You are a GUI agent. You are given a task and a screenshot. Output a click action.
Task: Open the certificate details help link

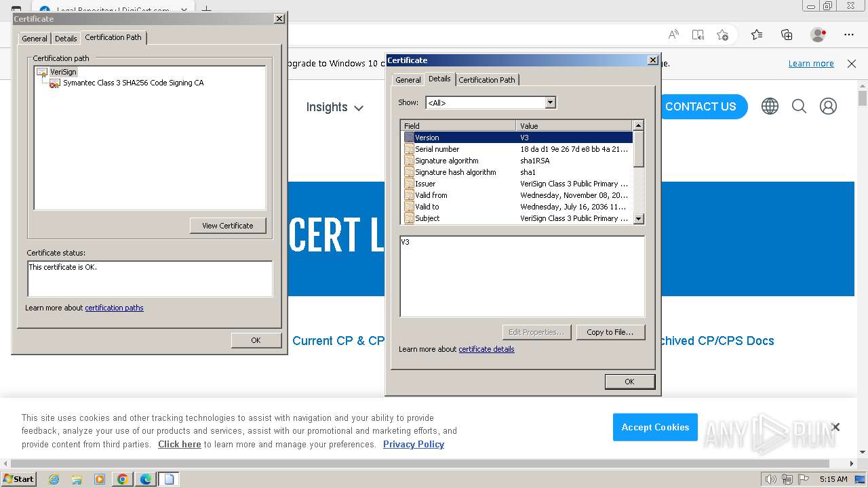coord(486,349)
